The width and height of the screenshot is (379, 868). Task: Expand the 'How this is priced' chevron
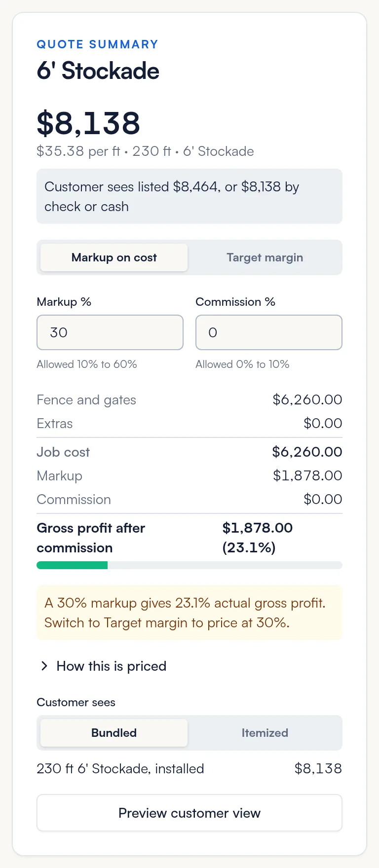pyautogui.click(x=44, y=666)
